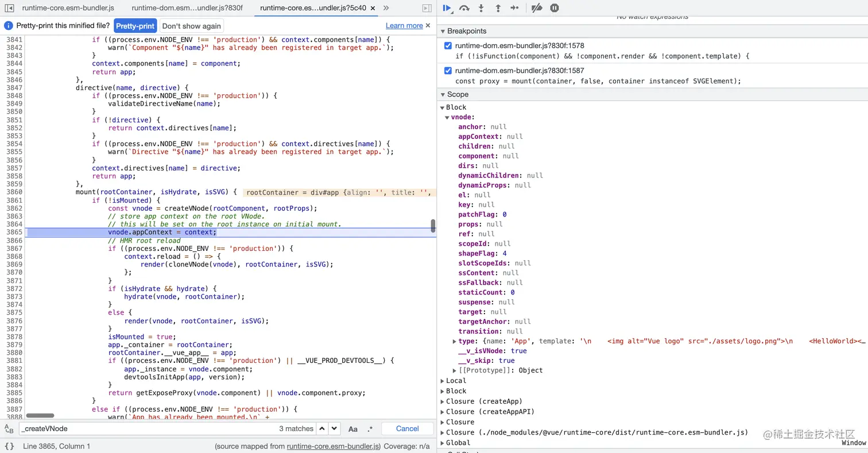
Task: Select the __v_skip: true property
Action: click(486, 361)
